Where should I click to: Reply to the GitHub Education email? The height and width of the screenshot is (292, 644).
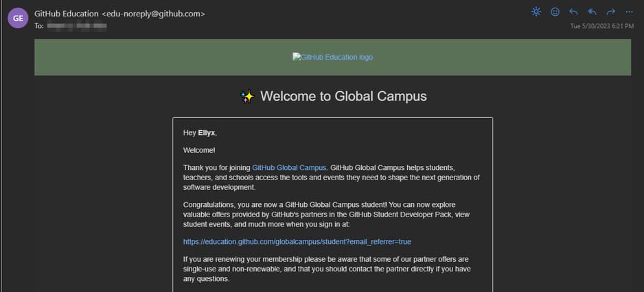pyautogui.click(x=573, y=12)
